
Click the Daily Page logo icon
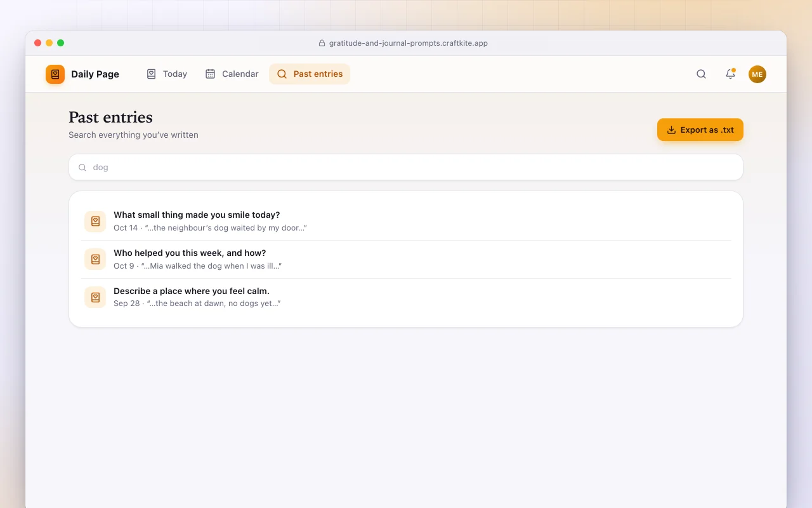(55, 74)
